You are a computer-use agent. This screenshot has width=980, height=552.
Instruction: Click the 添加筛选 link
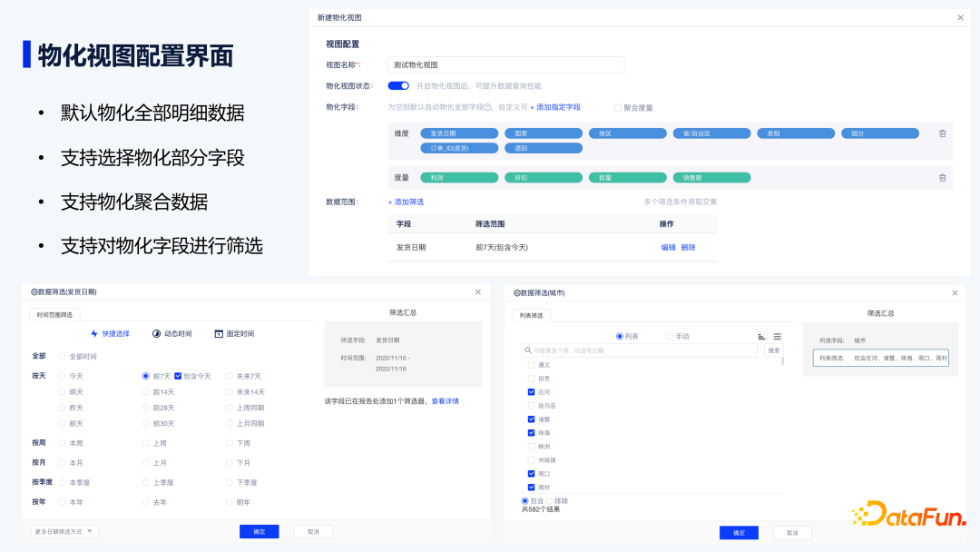(x=406, y=202)
